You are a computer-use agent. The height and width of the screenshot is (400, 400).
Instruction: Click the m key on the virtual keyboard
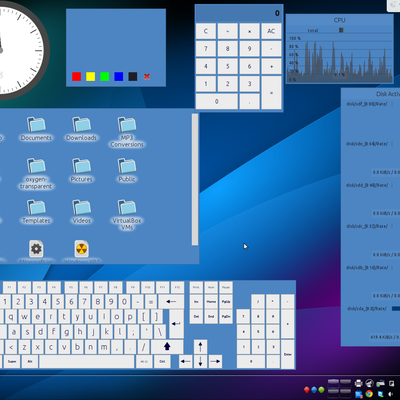click(x=104, y=347)
